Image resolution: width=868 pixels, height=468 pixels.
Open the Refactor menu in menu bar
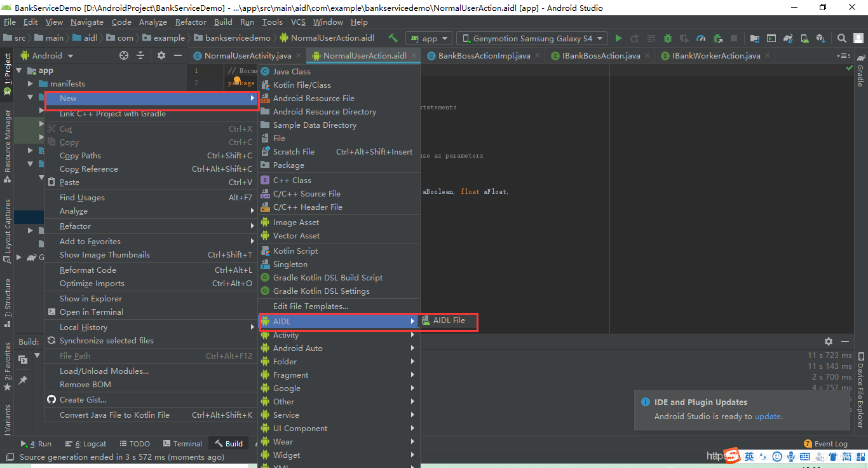point(191,22)
